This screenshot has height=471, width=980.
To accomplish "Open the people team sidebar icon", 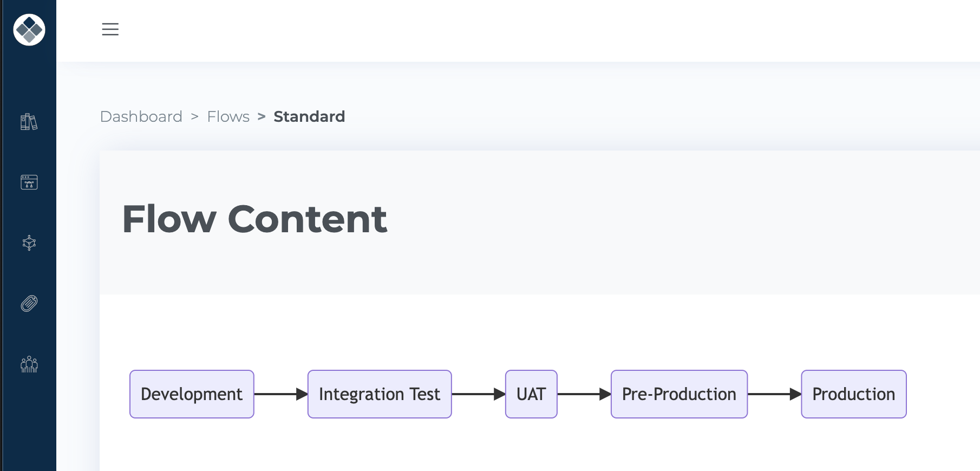I will point(29,364).
